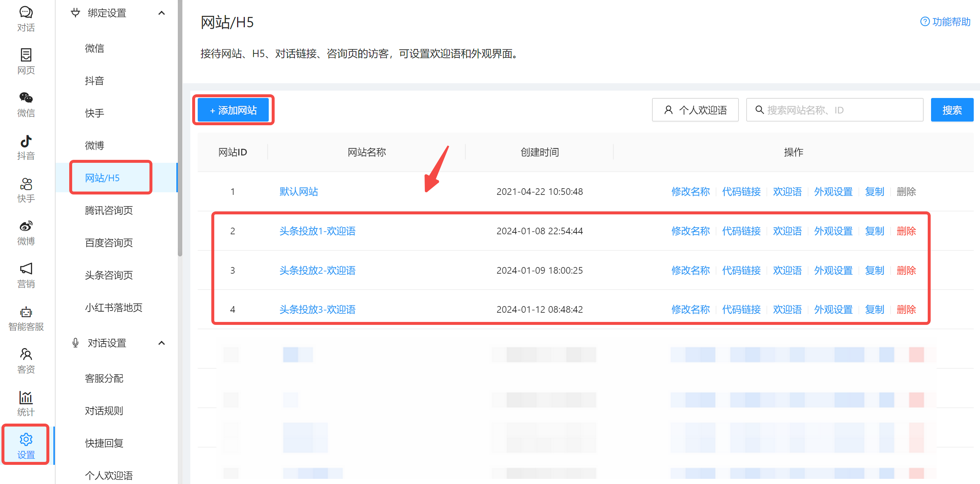Open the 快手 Kuaishou sidebar icon
The image size is (980, 484).
pos(26,184)
